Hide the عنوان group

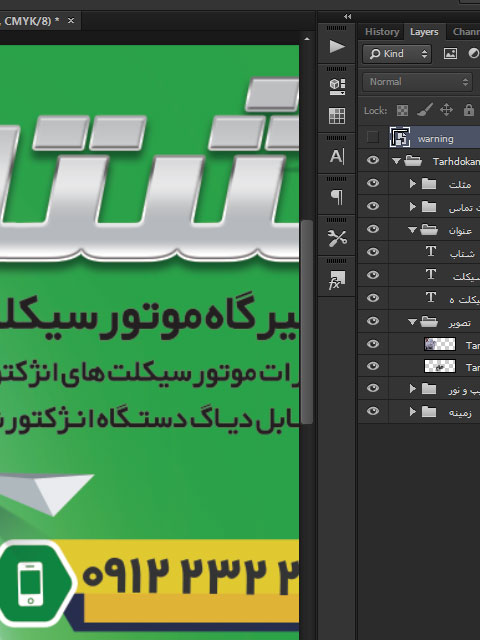point(373,229)
